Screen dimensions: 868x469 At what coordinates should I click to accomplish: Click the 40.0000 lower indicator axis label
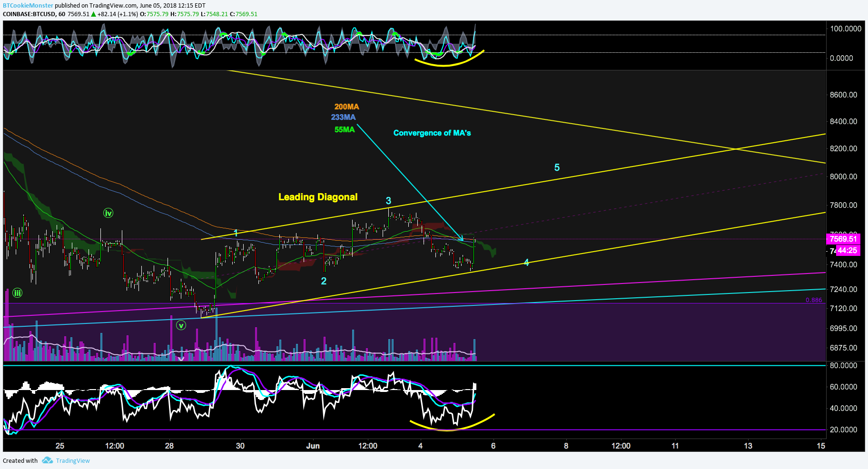[843, 408]
